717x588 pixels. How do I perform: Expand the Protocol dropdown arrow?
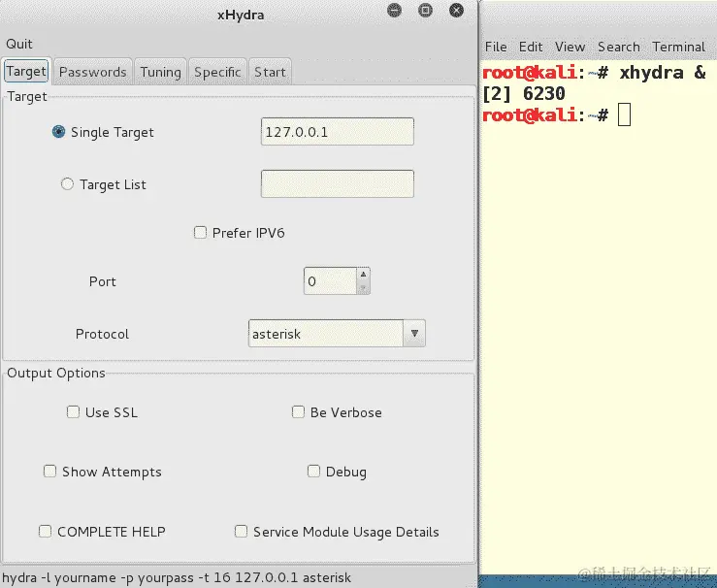tap(414, 334)
